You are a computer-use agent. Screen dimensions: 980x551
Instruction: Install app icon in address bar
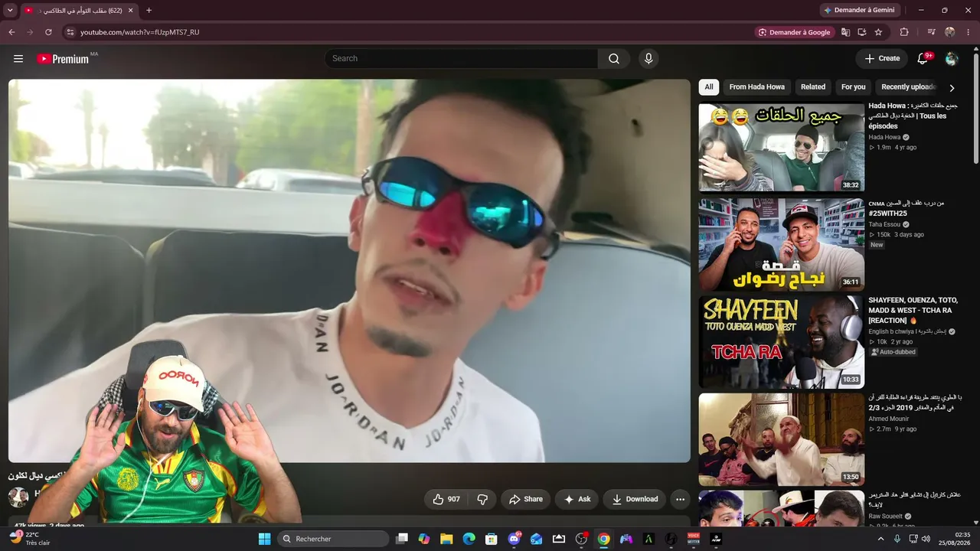click(862, 32)
